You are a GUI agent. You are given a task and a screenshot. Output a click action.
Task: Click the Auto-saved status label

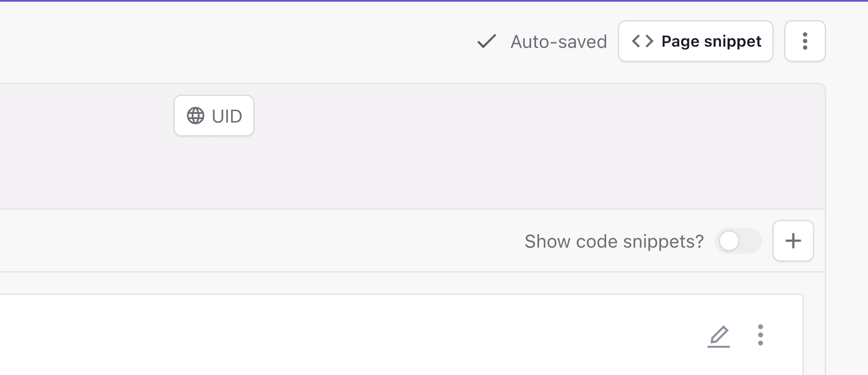click(558, 41)
